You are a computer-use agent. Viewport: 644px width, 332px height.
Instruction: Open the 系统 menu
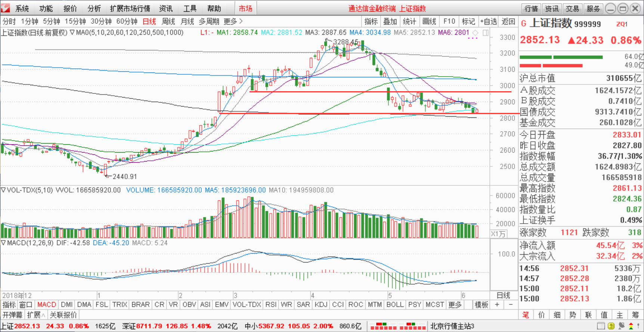22,8
